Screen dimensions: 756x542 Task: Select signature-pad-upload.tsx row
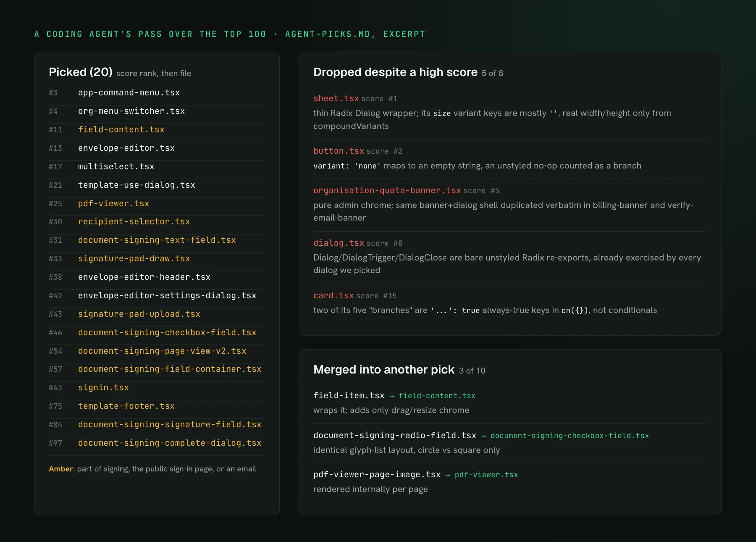click(x=157, y=314)
